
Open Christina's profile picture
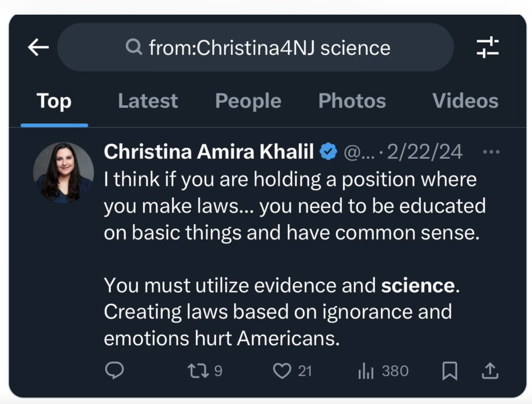[63, 173]
